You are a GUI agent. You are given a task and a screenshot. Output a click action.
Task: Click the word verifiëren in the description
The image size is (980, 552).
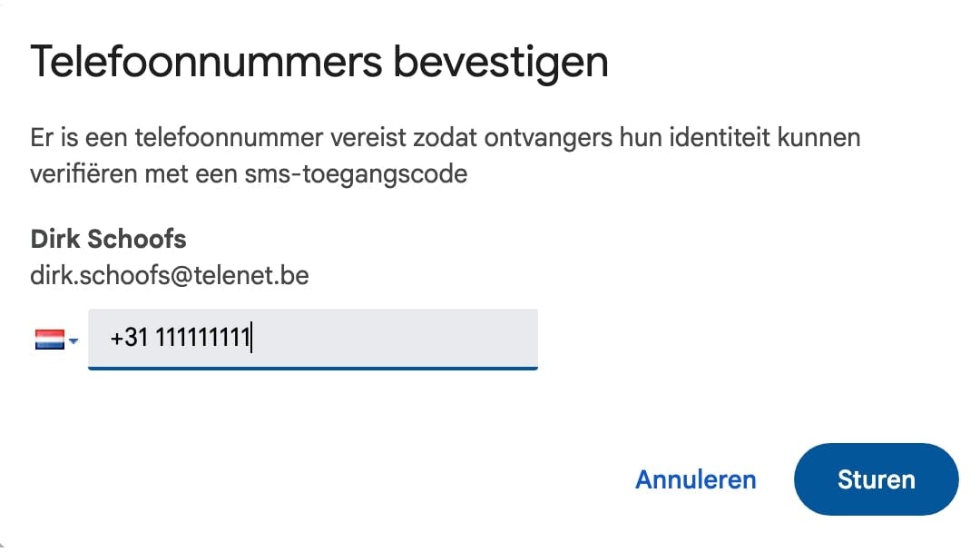78,172
